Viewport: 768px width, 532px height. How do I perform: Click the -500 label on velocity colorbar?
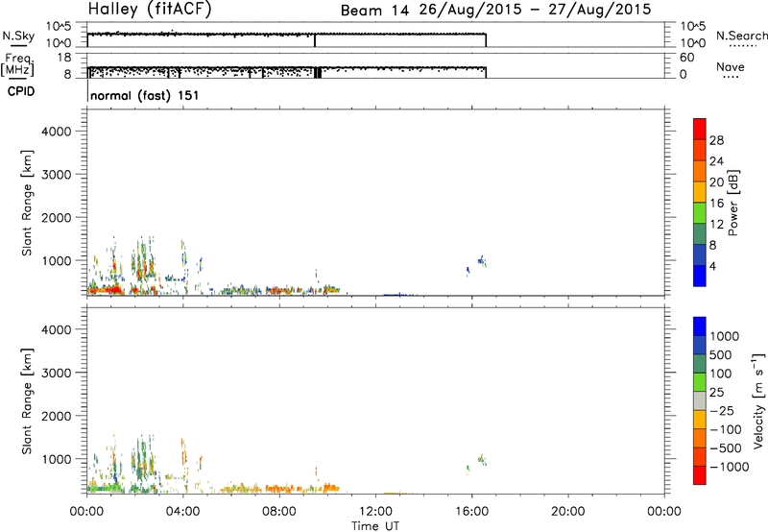[726, 448]
